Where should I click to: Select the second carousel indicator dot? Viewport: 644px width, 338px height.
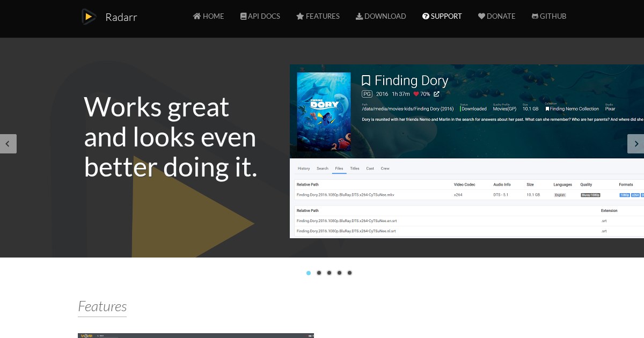tap(319, 273)
